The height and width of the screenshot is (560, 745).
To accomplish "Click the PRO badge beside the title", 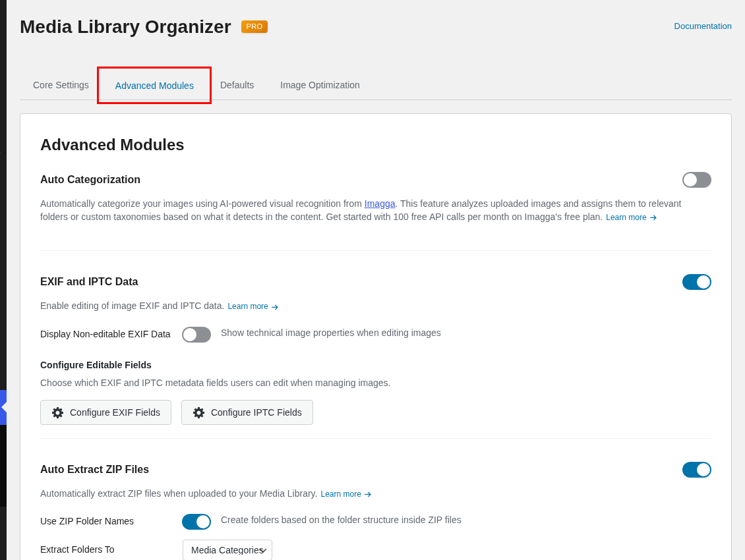I will tap(254, 26).
